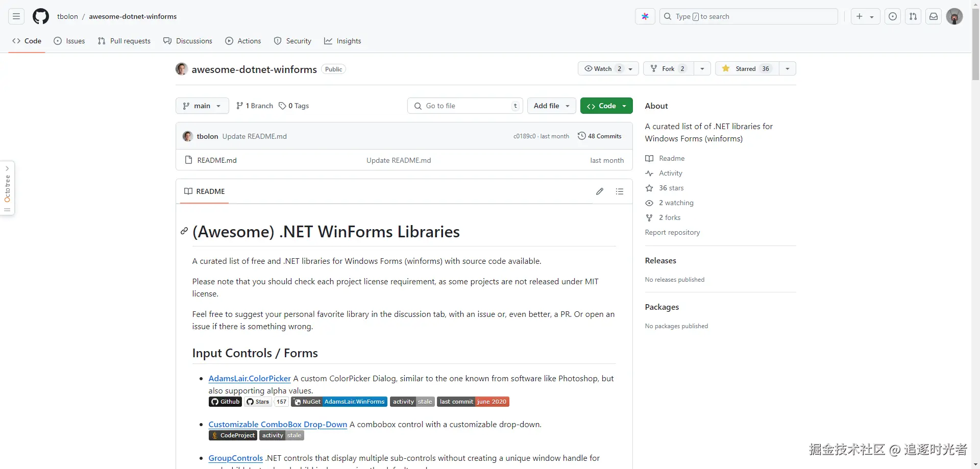The height and width of the screenshot is (469, 980).
Task: Focus the Type / to search field
Action: pos(749,16)
